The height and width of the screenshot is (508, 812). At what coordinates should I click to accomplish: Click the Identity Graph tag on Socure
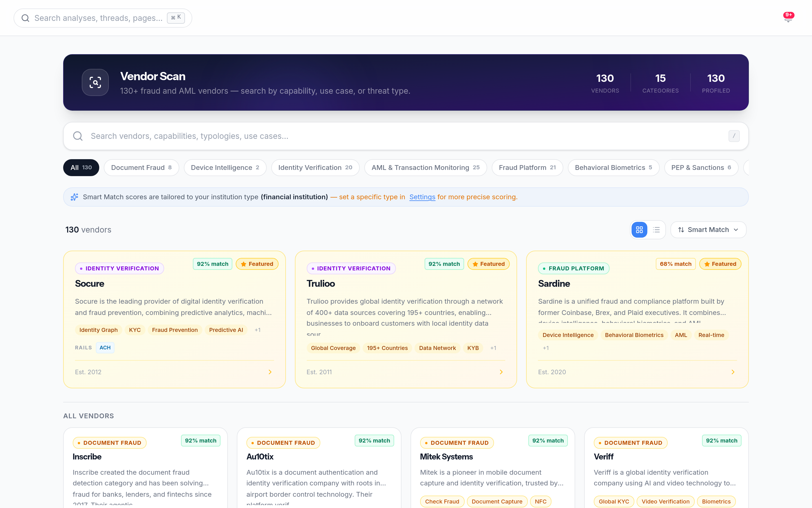pyautogui.click(x=98, y=330)
